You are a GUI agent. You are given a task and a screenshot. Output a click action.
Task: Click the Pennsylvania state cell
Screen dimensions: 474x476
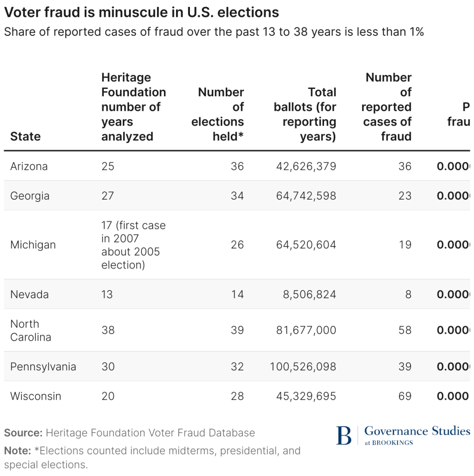43,366
